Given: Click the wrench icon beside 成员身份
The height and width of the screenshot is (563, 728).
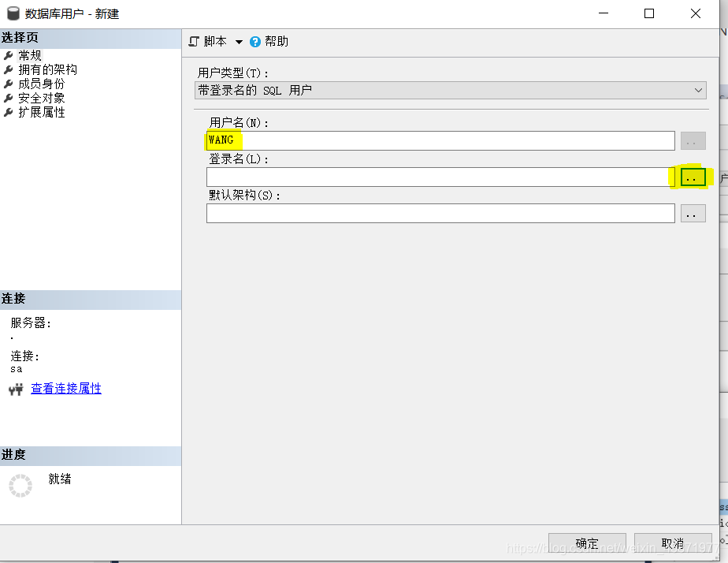Looking at the screenshot, I should tap(10, 83).
